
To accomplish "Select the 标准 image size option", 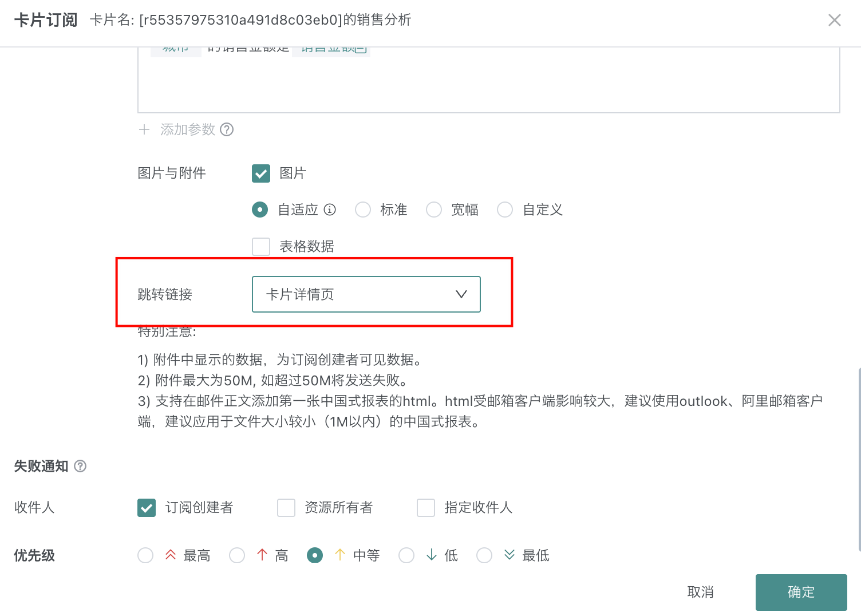I will point(363,210).
